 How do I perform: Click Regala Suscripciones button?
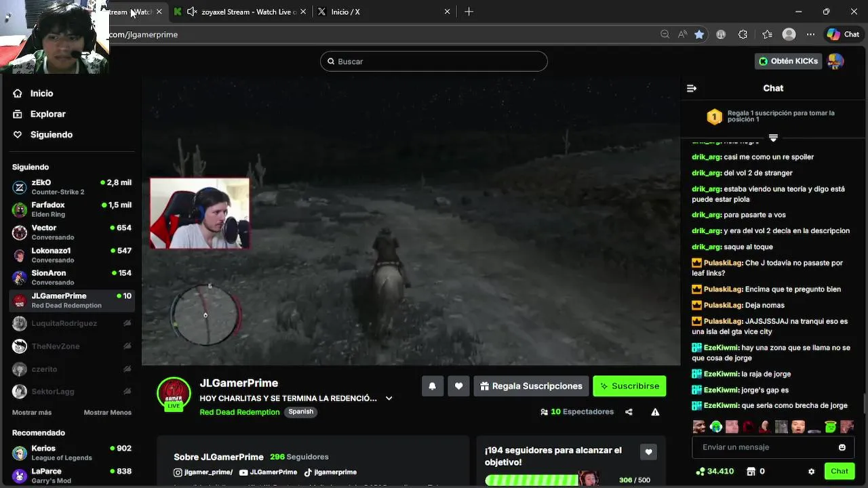coord(531,386)
